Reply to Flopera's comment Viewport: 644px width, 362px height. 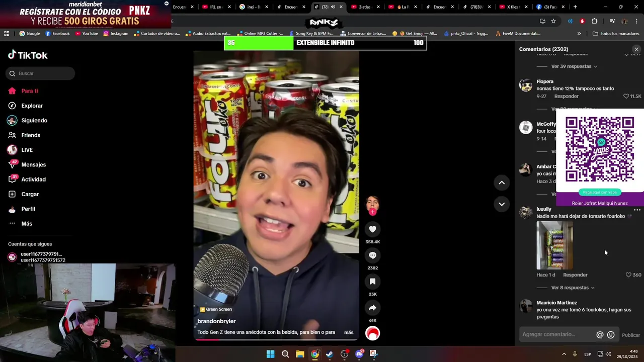(x=566, y=96)
